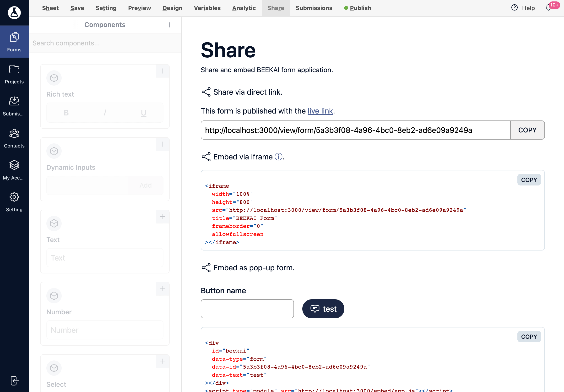564x392 pixels.
Task: Open the Submissions tab in top bar
Action: coord(314,8)
